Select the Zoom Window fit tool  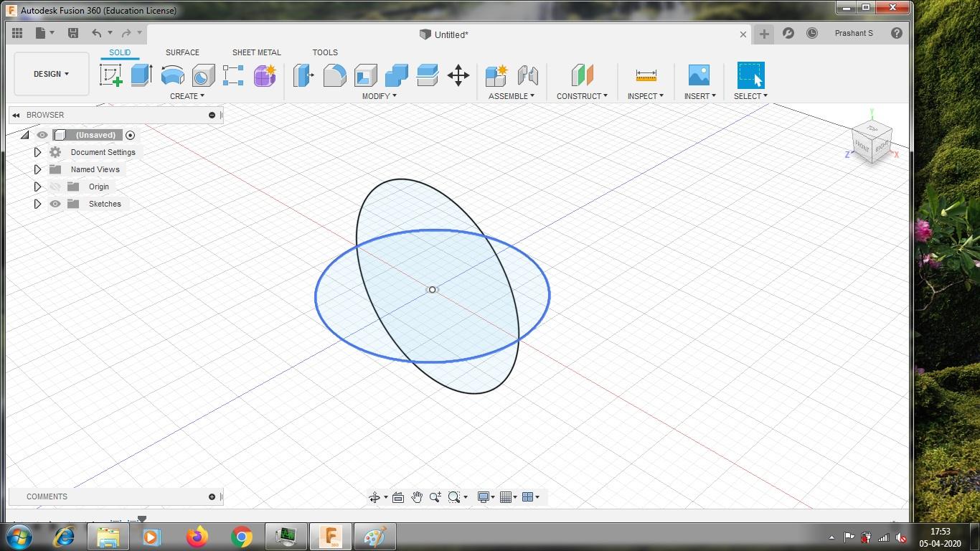coord(453,497)
